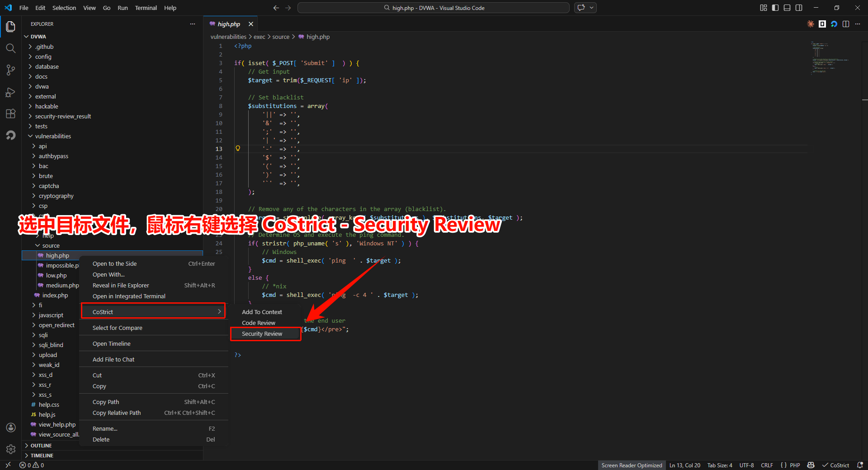Open the Search view in activity bar
Screen dimensions: 868x470
coord(11,48)
